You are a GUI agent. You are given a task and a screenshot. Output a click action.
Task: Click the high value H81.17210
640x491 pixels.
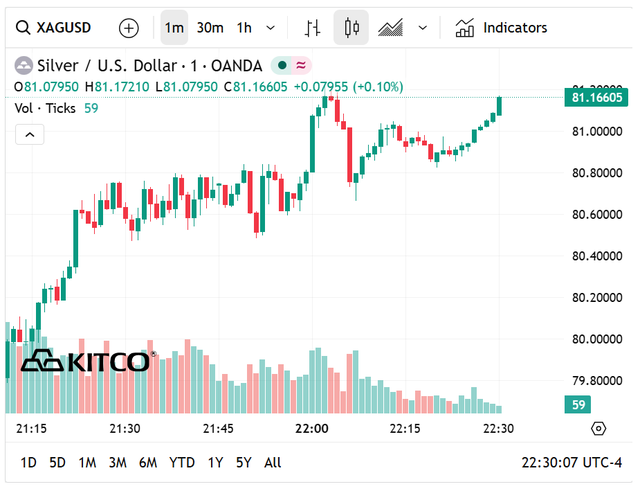pyautogui.click(x=117, y=87)
